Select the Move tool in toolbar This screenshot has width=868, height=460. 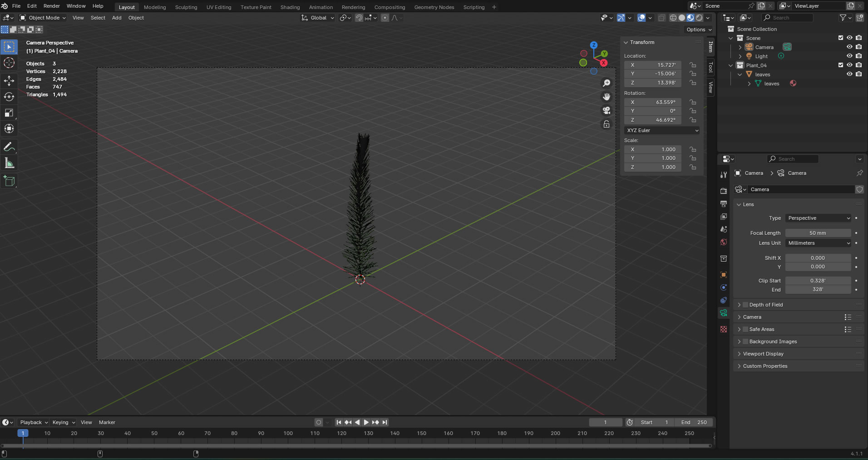point(9,81)
